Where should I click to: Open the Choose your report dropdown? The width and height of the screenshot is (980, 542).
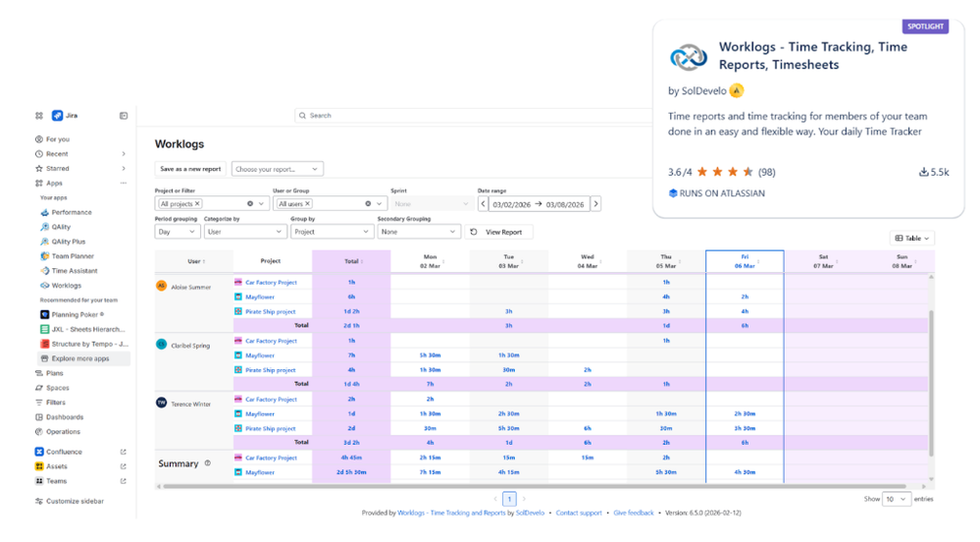278,169
